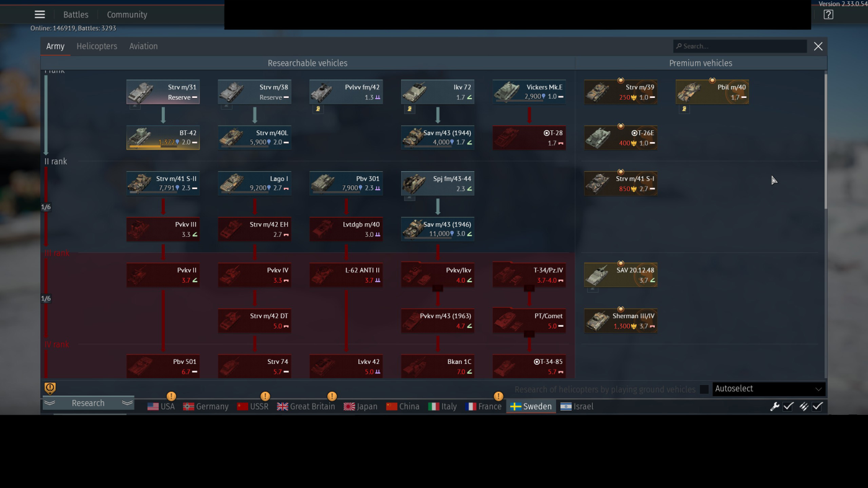The image size is (868, 488).
Task: Select the China nation tab
Action: point(403,407)
